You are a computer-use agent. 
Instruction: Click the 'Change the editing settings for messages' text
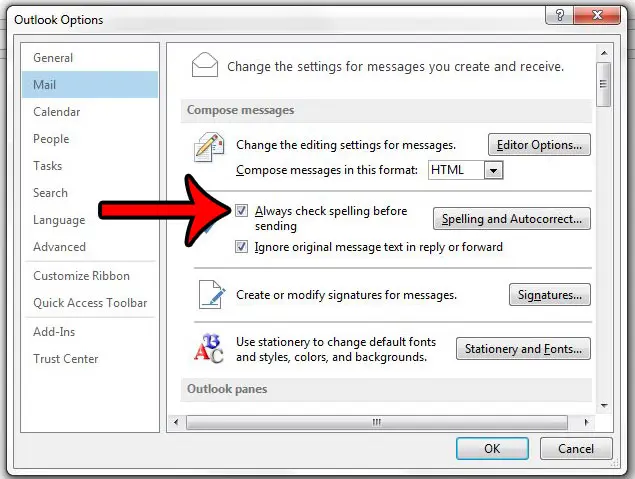point(346,145)
